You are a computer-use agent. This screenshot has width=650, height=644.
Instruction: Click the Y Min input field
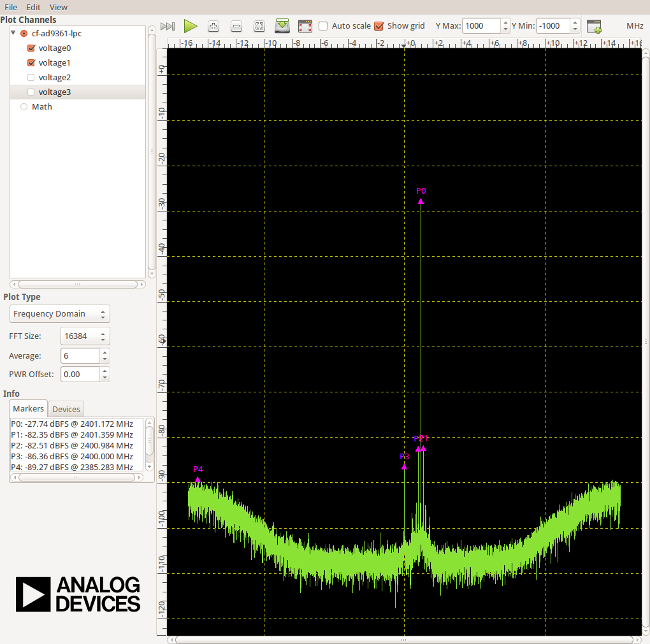(x=553, y=26)
